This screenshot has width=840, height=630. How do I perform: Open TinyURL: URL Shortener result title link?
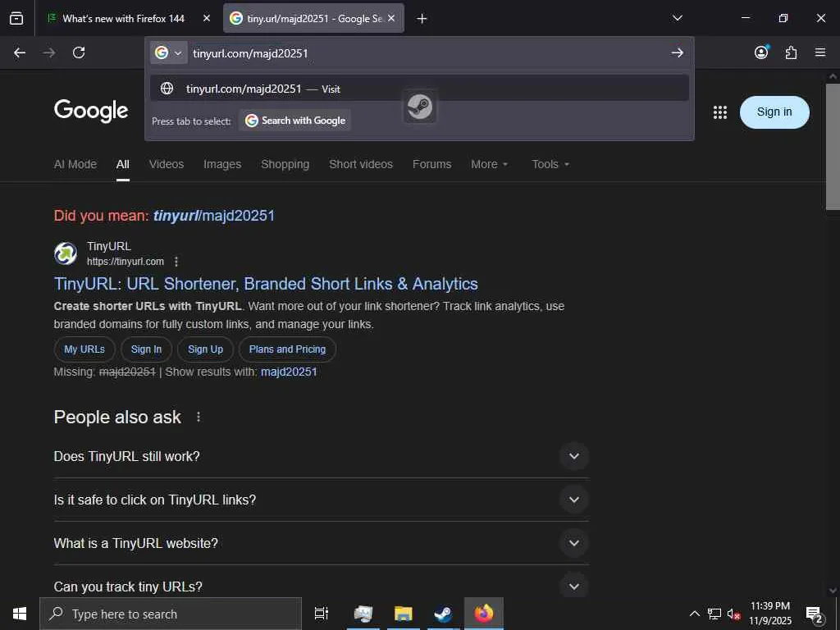point(267,284)
